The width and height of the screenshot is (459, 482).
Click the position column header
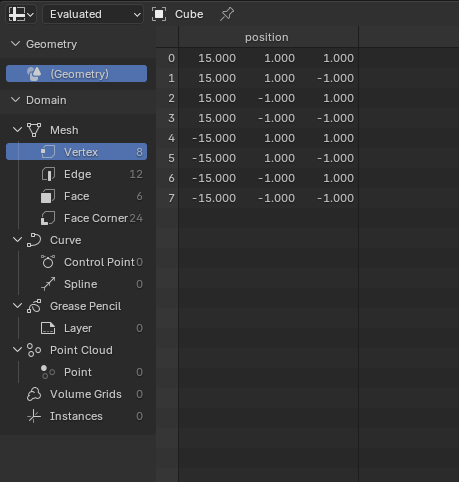coord(268,37)
